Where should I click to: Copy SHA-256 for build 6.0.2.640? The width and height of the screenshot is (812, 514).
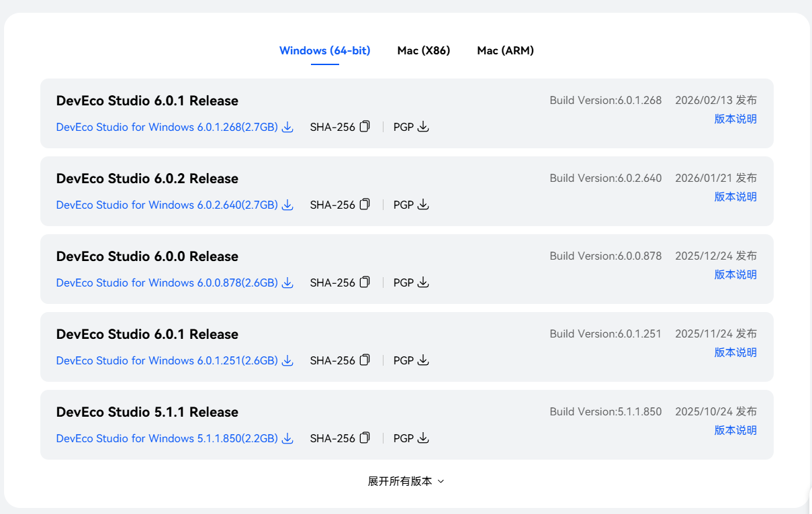point(365,204)
